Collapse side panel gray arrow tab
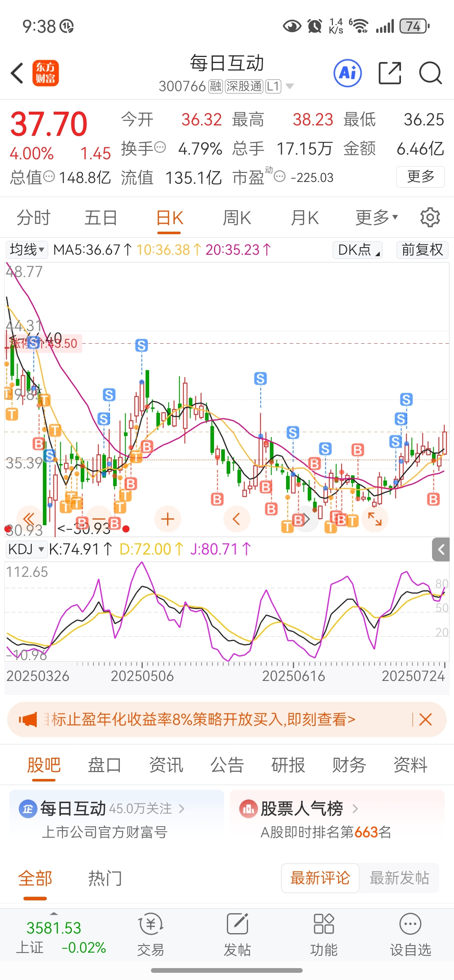454x980 pixels. (441, 549)
